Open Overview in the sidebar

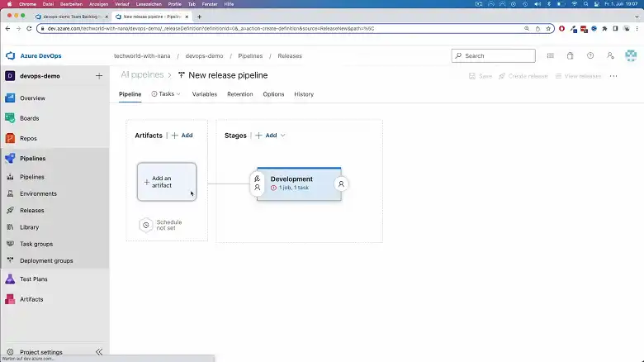click(32, 98)
